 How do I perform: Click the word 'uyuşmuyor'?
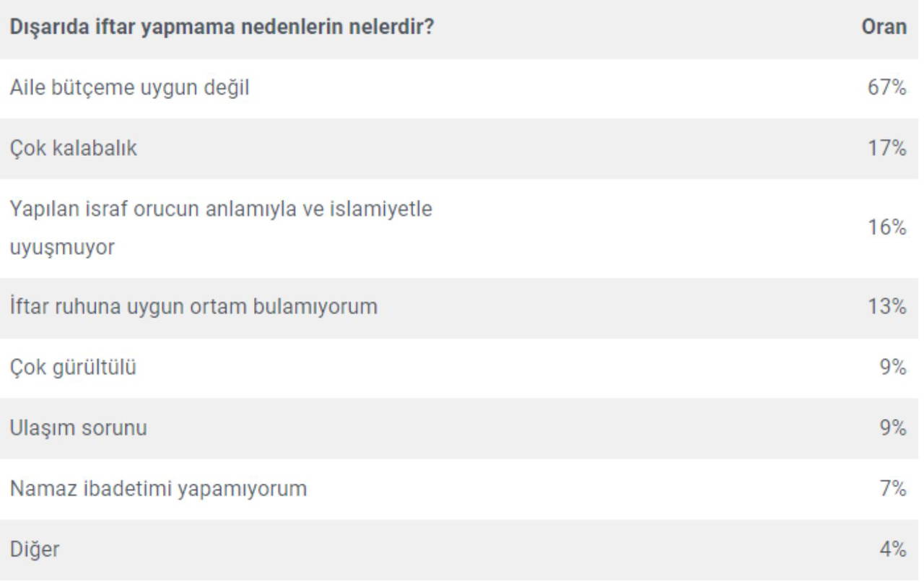tap(62, 248)
